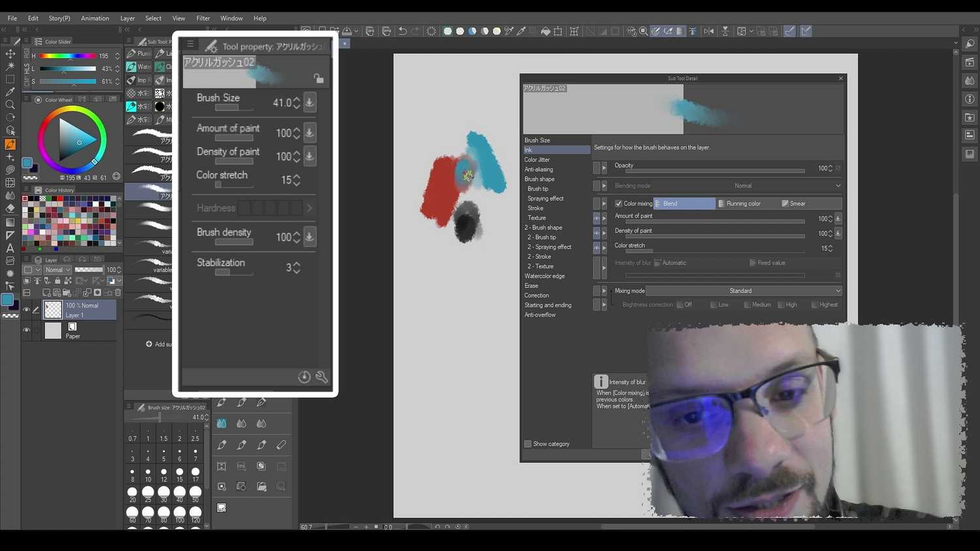Screen dimensions: 980x551
Task: Click the lock icon on brush preview
Action: click(x=319, y=78)
